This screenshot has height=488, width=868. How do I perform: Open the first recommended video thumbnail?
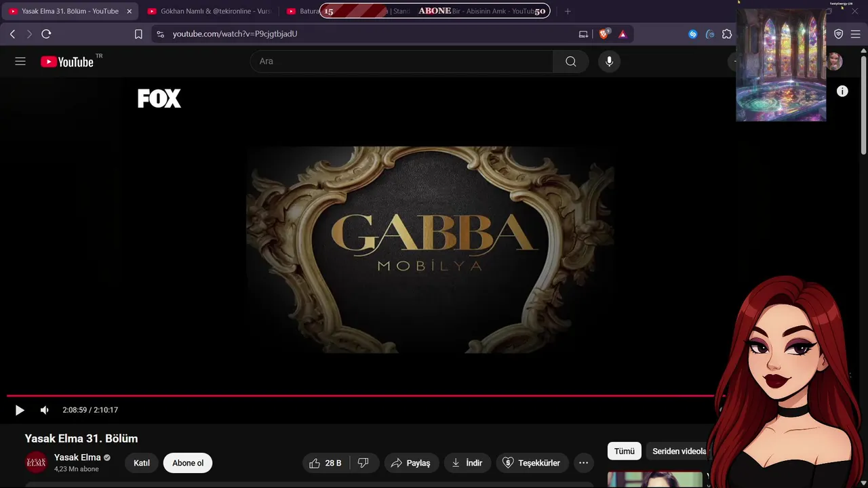click(x=655, y=479)
